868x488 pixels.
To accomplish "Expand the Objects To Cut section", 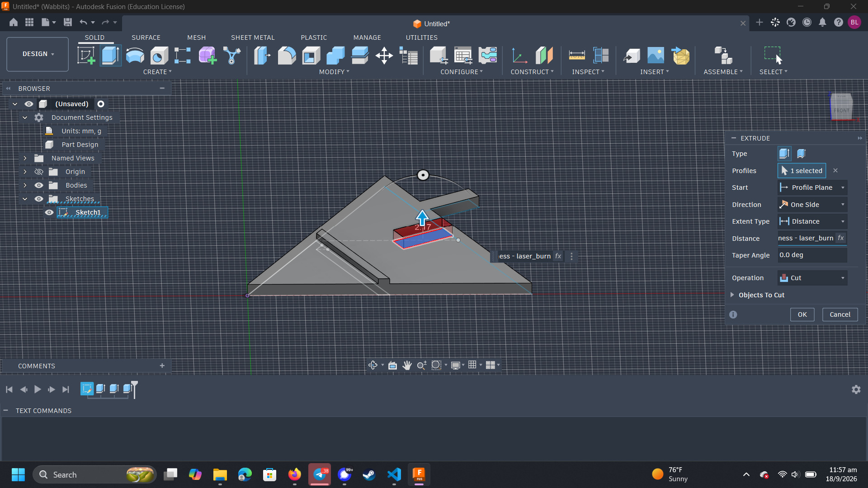I will (x=732, y=295).
